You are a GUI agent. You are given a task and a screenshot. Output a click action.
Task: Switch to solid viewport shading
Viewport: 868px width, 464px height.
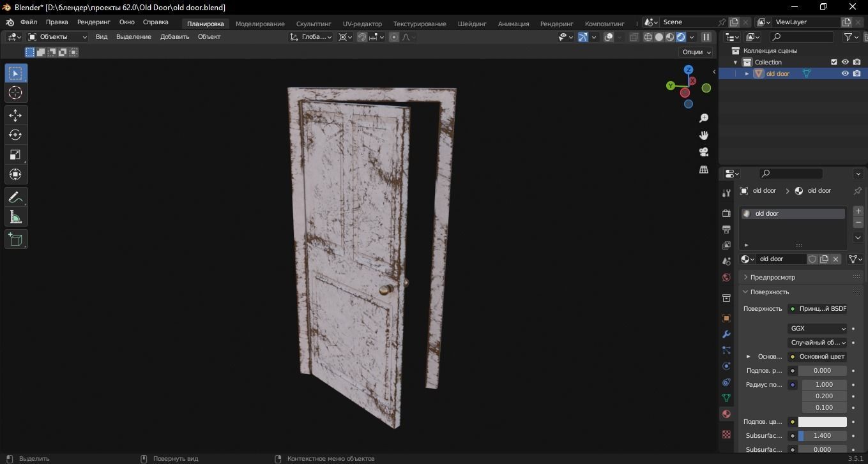(659, 37)
